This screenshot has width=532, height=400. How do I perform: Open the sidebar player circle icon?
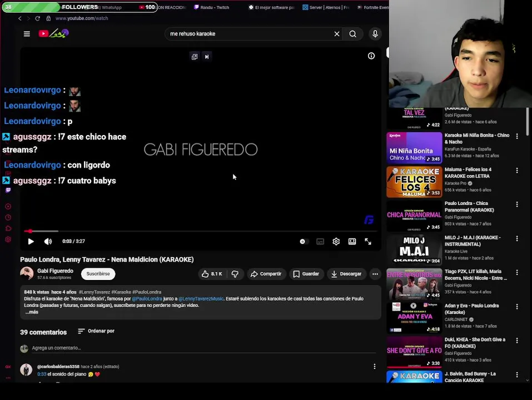pyautogui.click(x=8, y=207)
